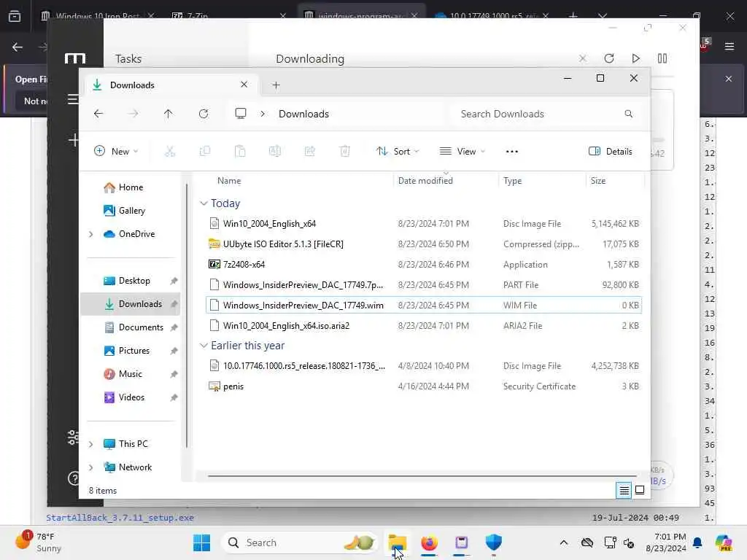Image resolution: width=747 pixels, height=560 pixels.
Task: Pause all downloads in download manager
Action: tap(662, 58)
